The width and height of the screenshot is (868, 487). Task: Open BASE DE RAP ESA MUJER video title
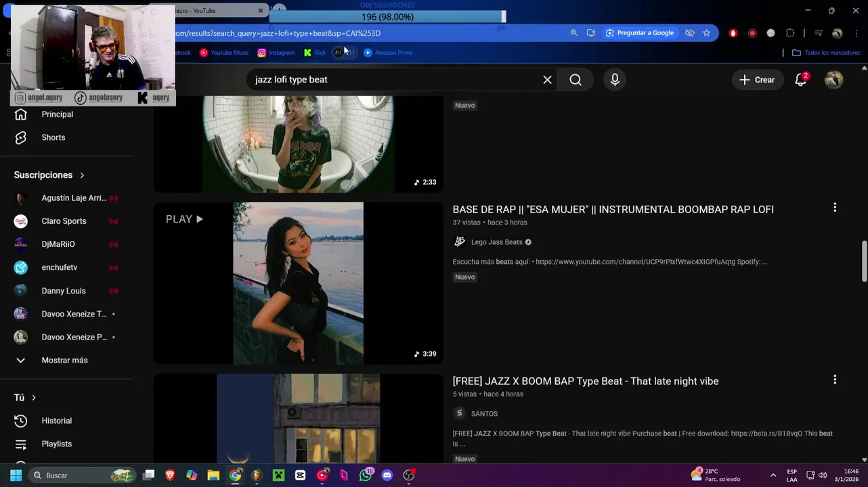tap(613, 210)
